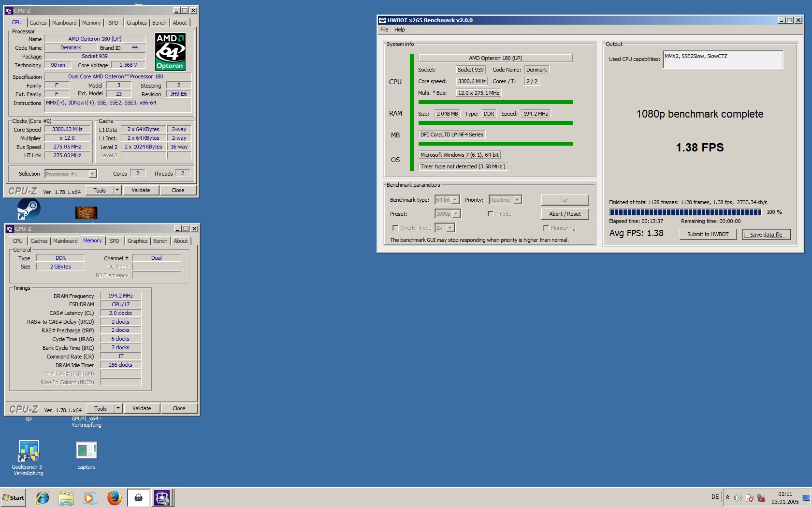The width and height of the screenshot is (812, 508).
Task: Expand the Processor #1 selection dropdown
Action: 92,174
